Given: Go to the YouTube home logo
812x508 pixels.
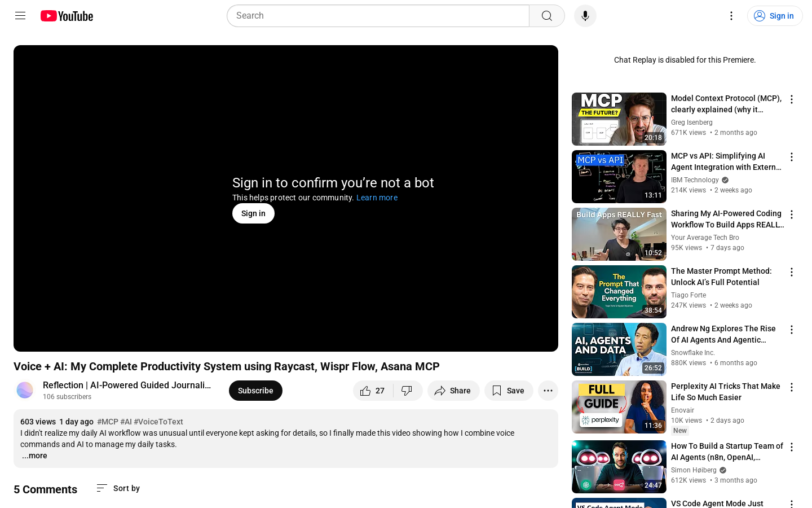Looking at the screenshot, I should point(67,16).
